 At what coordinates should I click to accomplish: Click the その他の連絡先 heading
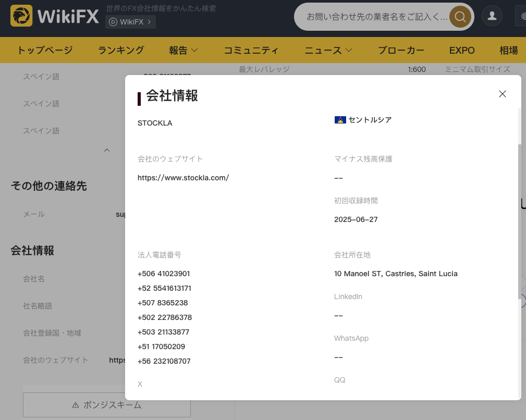pyautogui.click(x=48, y=186)
